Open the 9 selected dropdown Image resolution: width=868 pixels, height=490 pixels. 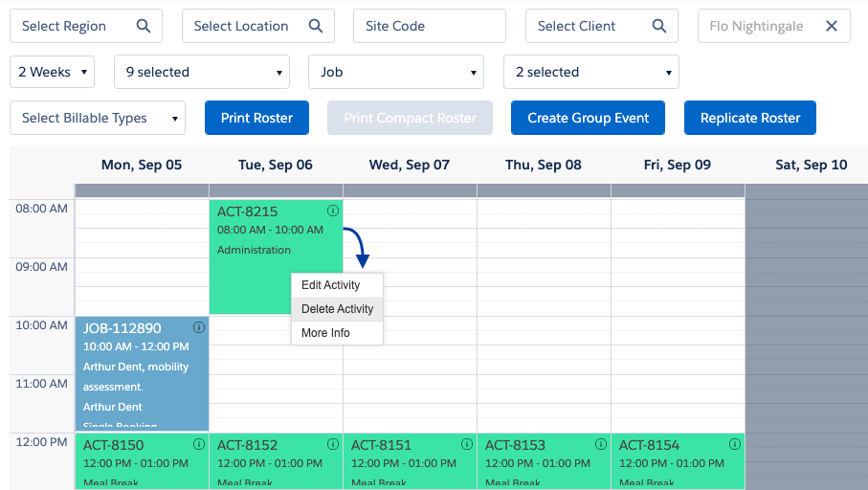(202, 72)
